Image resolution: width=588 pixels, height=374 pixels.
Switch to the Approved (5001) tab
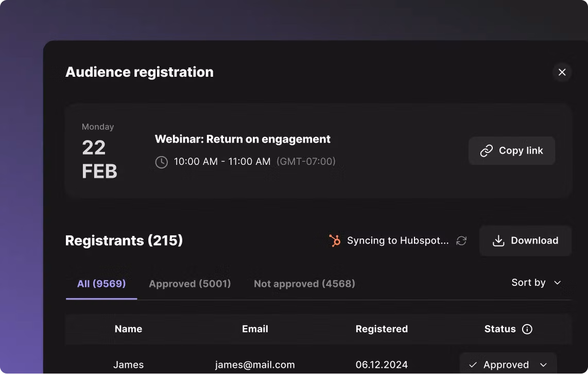click(189, 283)
